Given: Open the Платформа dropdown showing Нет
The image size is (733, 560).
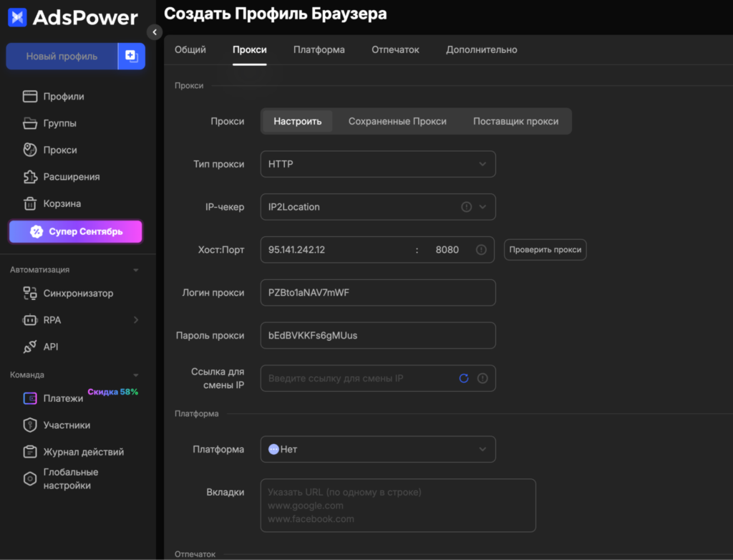Looking at the screenshot, I should click(377, 450).
